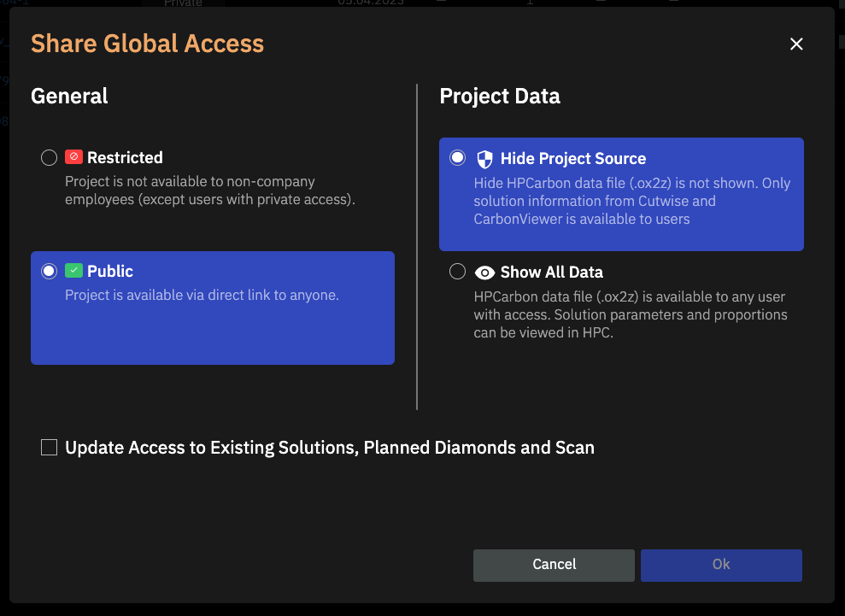Click 'Project is not available to non-company' description

point(210,191)
